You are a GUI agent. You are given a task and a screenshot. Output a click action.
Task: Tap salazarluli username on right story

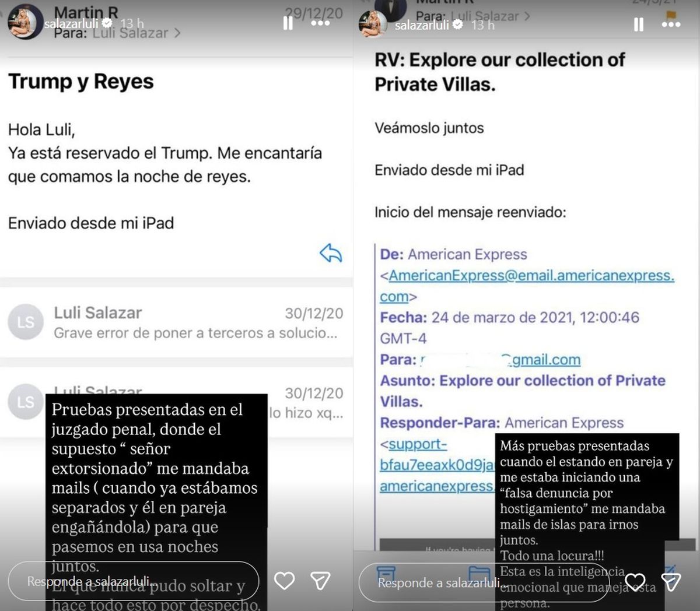(x=422, y=25)
